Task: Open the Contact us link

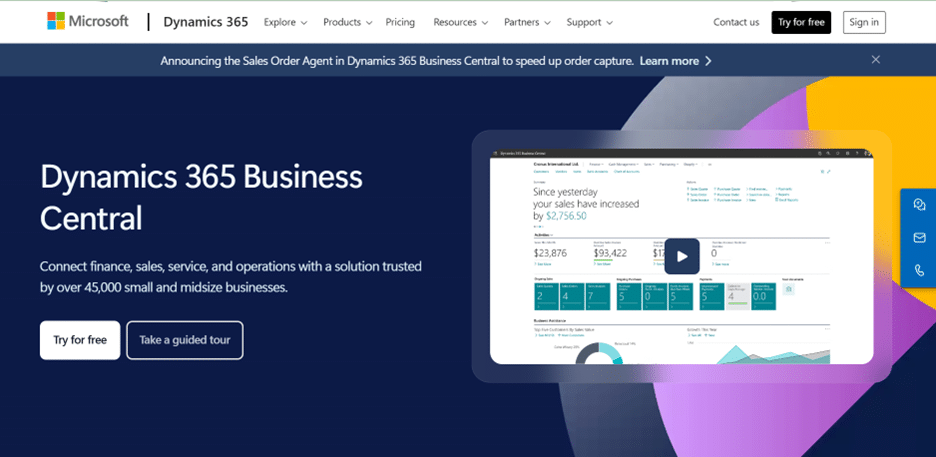Action: [x=736, y=22]
